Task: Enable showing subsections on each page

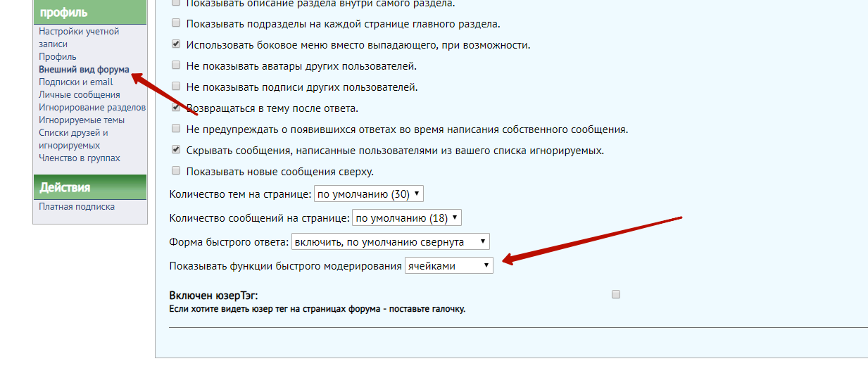Action: coord(176,24)
